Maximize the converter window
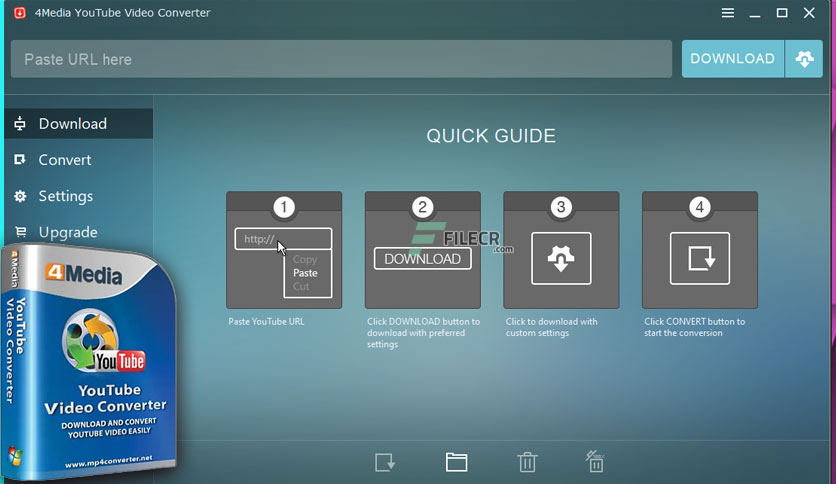 782,13
